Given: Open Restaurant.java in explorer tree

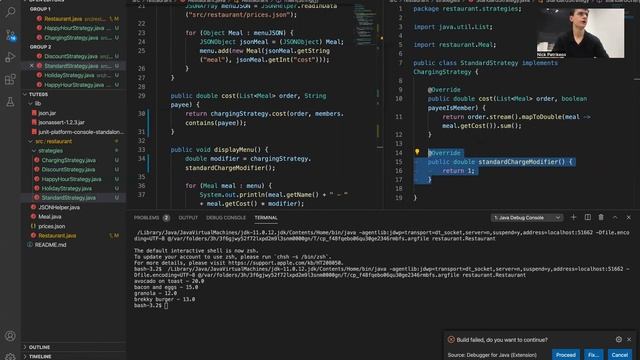Looking at the screenshot, I should click(x=73, y=236).
